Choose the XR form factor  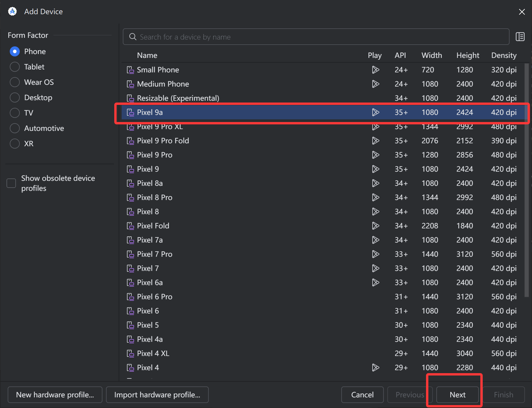coord(15,144)
